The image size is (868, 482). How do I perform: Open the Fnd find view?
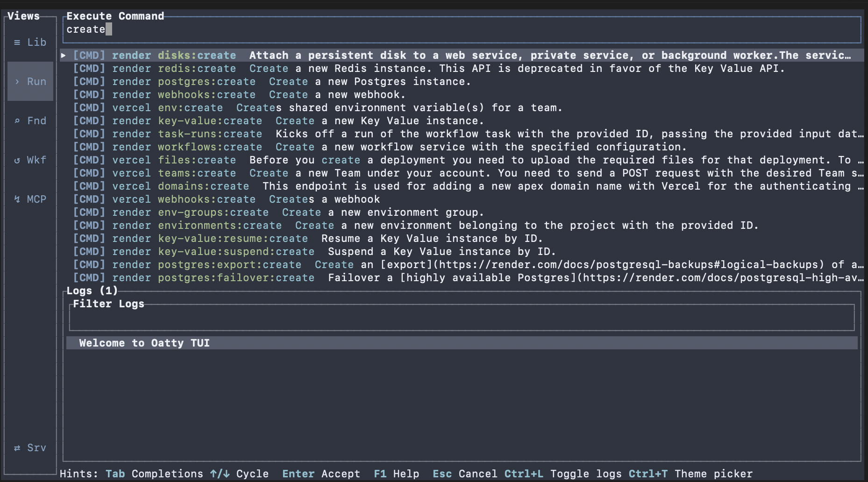[30, 120]
